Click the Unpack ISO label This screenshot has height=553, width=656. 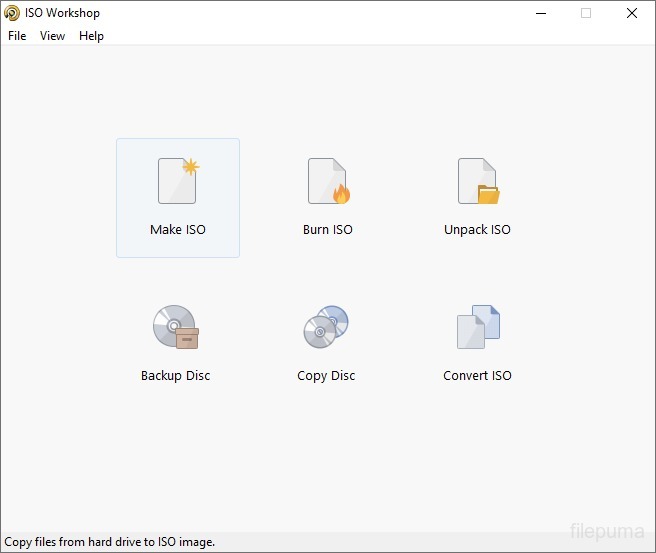coord(477,230)
